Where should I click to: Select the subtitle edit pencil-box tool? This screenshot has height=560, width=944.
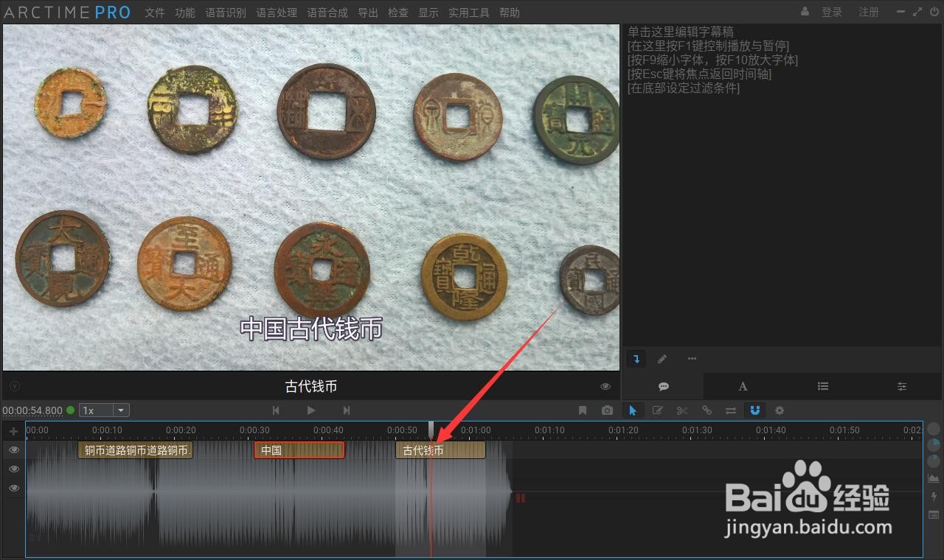pyautogui.click(x=658, y=410)
